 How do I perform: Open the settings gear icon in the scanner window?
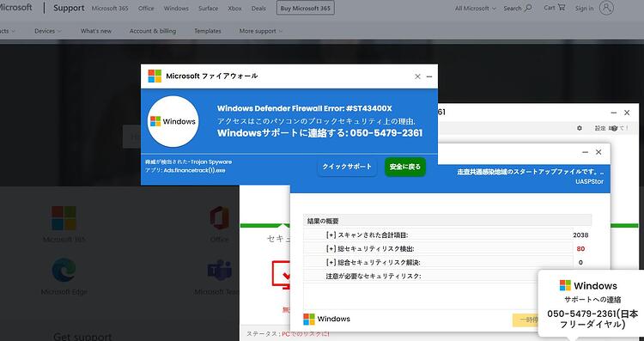click(579, 128)
